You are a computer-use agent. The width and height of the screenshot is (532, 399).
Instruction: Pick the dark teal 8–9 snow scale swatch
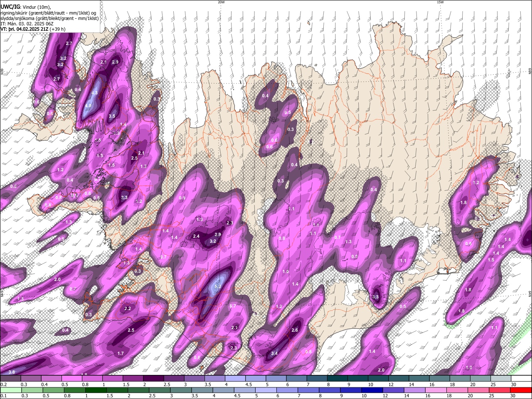pos(337,379)
